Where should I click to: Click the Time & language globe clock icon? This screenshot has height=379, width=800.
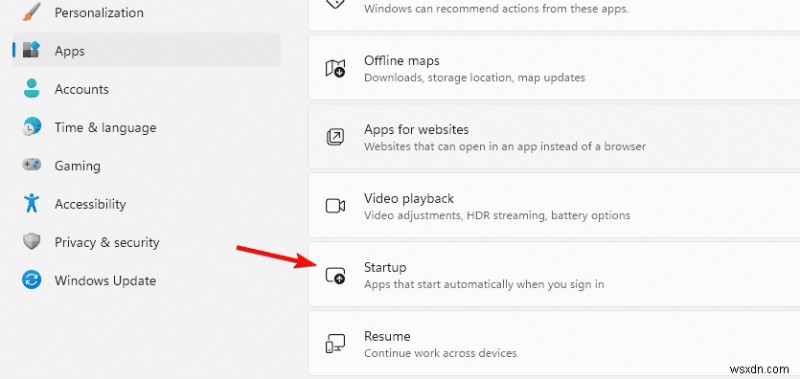click(32, 127)
